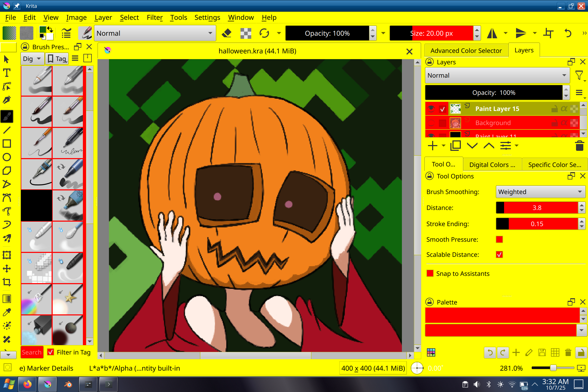The height and width of the screenshot is (392, 588).
Task: Uncheck Filter in Tag checkbox
Action: 51,352
